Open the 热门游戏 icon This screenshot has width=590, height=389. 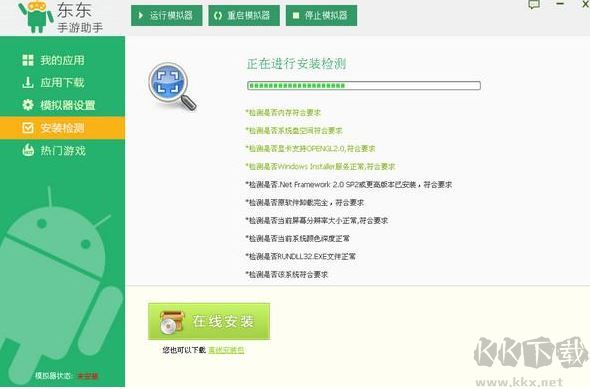pos(28,150)
